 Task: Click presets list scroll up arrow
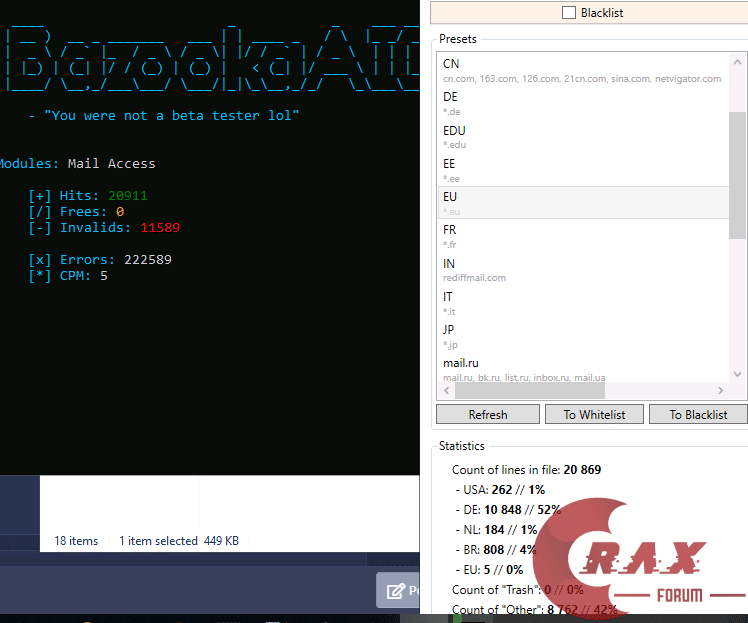[737, 62]
